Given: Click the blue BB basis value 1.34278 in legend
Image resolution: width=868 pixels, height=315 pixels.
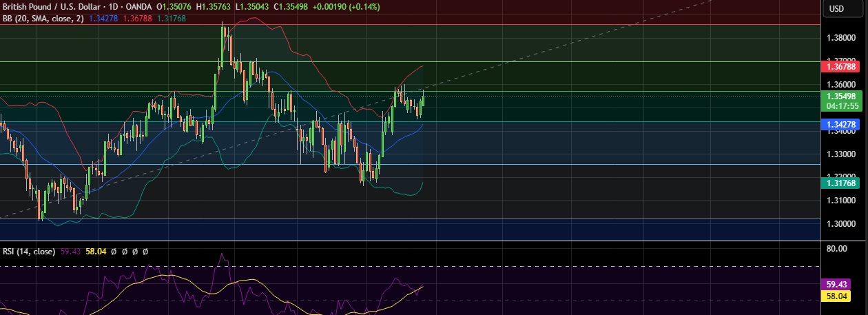Looking at the screenshot, I should (x=103, y=19).
